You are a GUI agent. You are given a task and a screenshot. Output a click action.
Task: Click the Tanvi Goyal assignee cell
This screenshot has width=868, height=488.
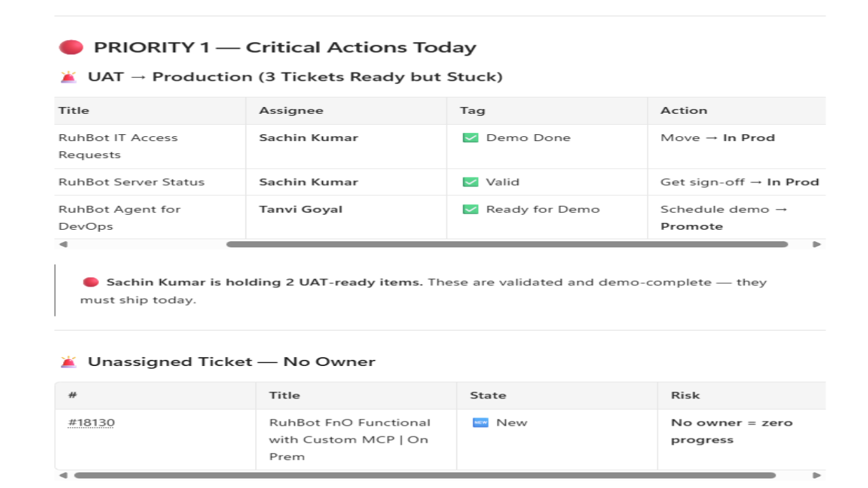(x=346, y=218)
